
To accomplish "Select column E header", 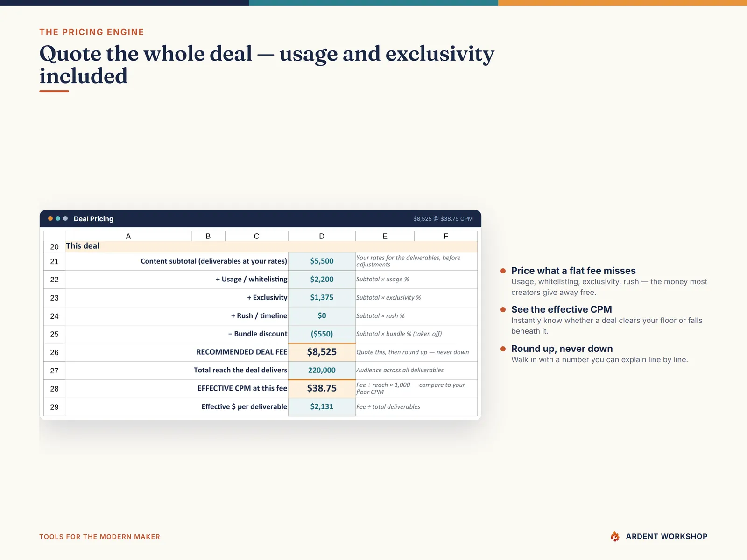I will [385, 236].
